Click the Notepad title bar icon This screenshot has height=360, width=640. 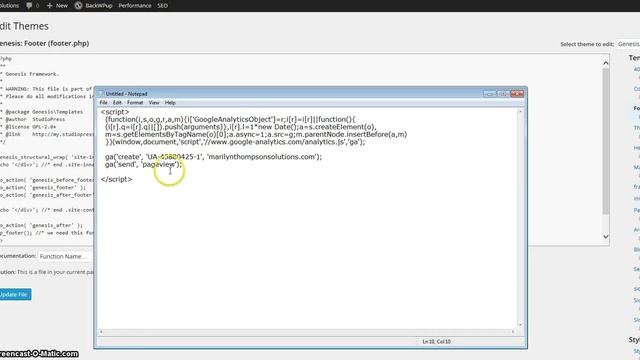click(101, 94)
